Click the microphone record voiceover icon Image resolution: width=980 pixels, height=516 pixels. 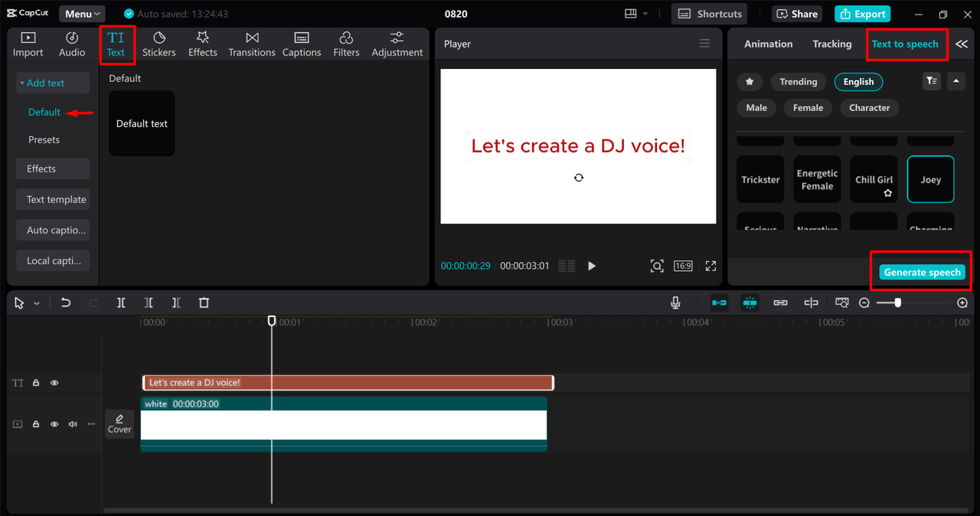click(675, 303)
